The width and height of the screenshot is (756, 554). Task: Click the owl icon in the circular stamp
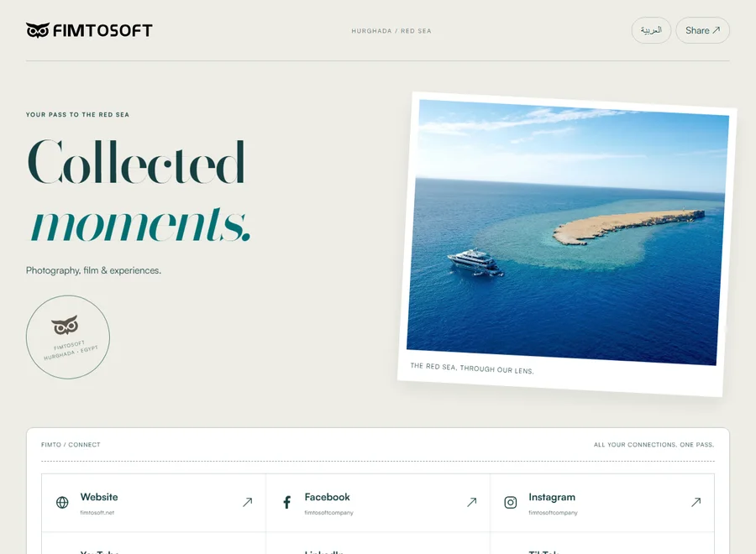click(65, 326)
